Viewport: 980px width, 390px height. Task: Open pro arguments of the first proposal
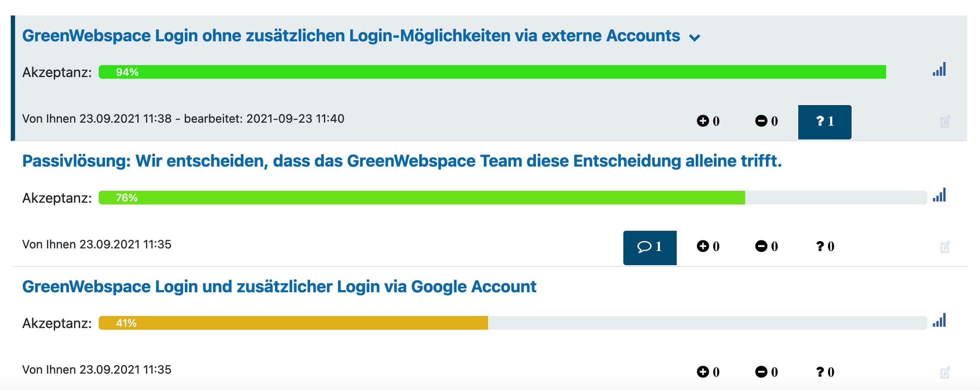[x=708, y=121]
